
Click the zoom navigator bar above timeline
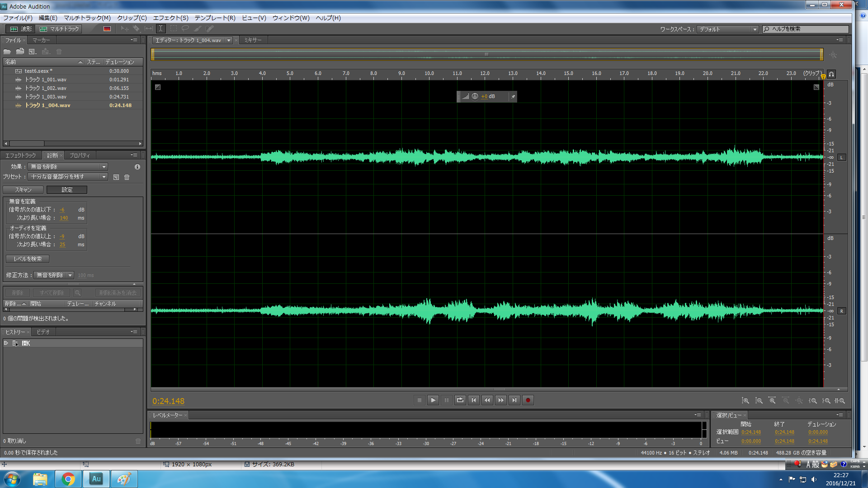(x=487, y=55)
